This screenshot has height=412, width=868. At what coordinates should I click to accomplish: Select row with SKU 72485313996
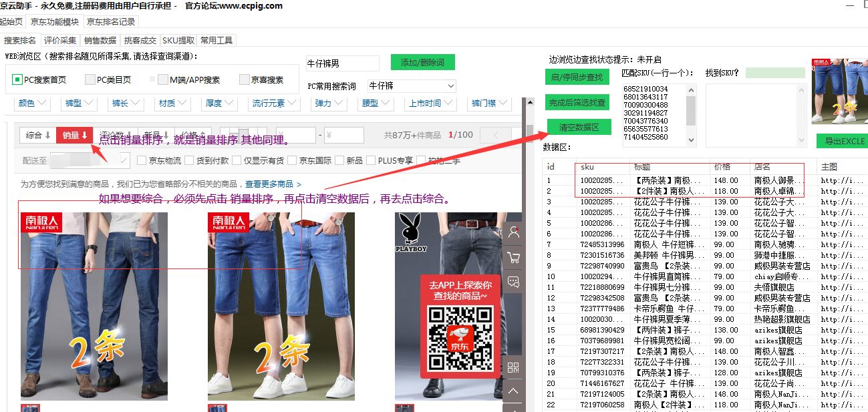pyautogui.click(x=705, y=244)
